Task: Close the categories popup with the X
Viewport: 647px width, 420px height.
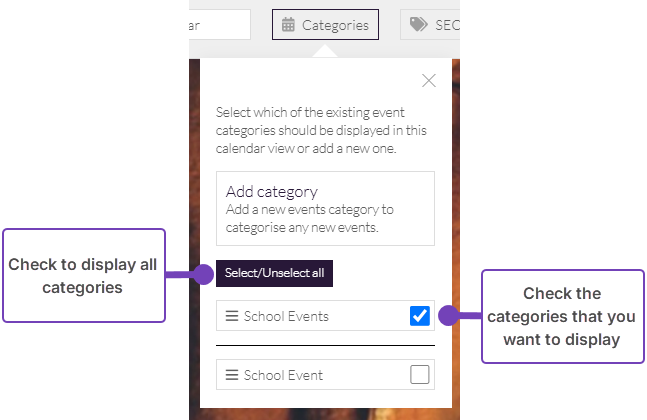Action: 429,81
